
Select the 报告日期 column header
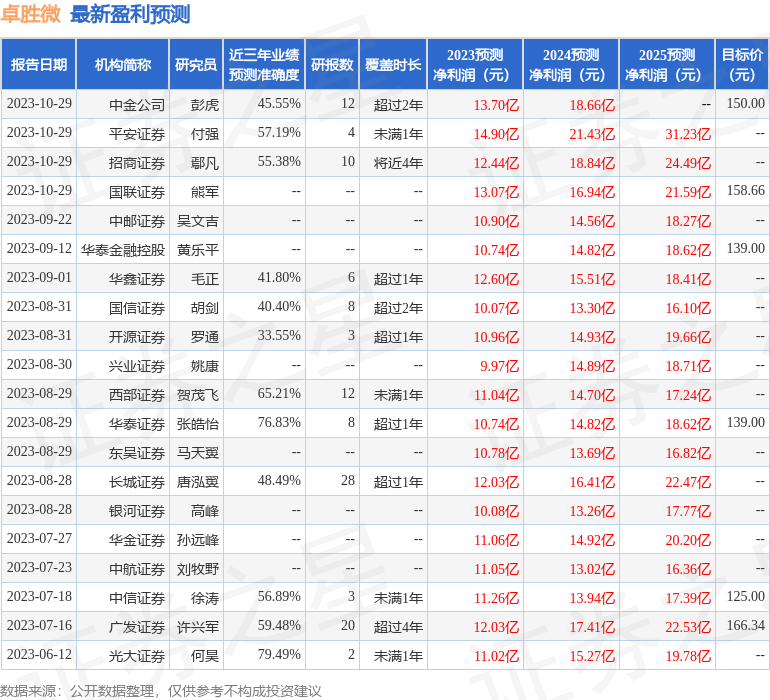coord(39,65)
